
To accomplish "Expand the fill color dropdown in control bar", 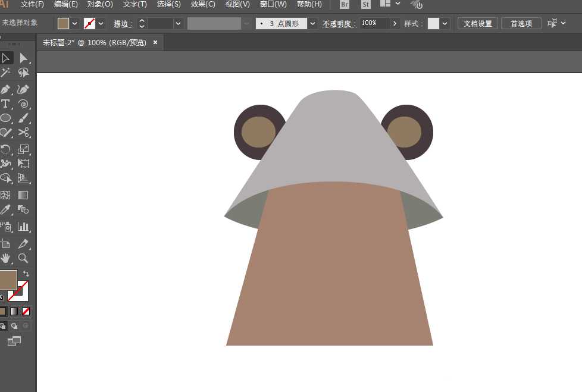I will (75, 24).
